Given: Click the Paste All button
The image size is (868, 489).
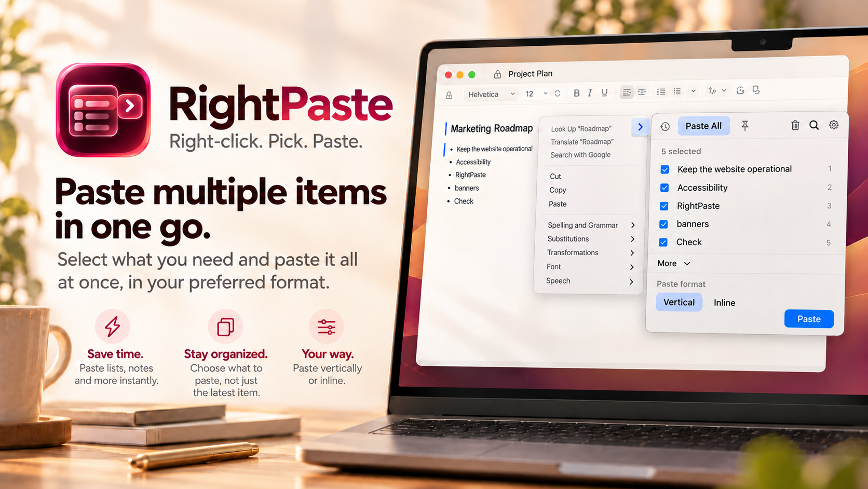Looking at the screenshot, I should [703, 126].
